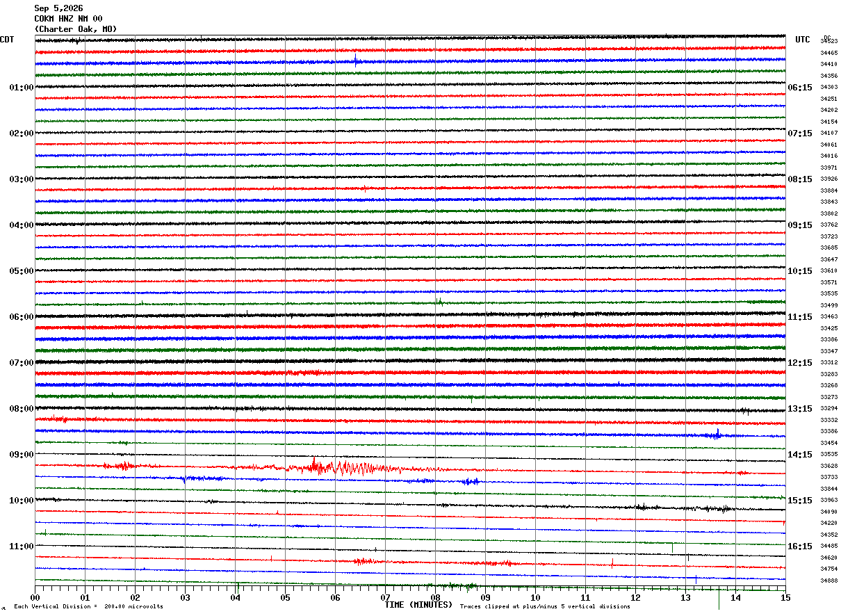Click the DC offset value 34888
The image size is (841, 616).
[829, 581]
